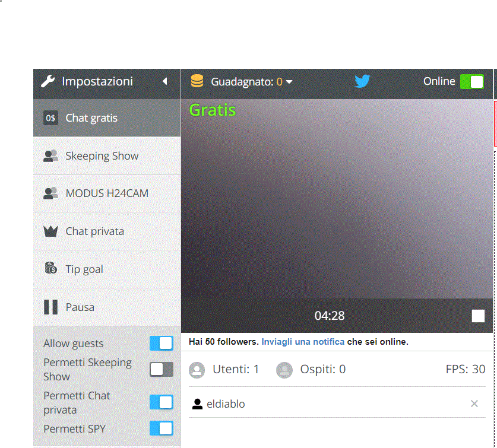Click the 04:28 timer text
The height and width of the screenshot is (448, 497).
pos(330,316)
